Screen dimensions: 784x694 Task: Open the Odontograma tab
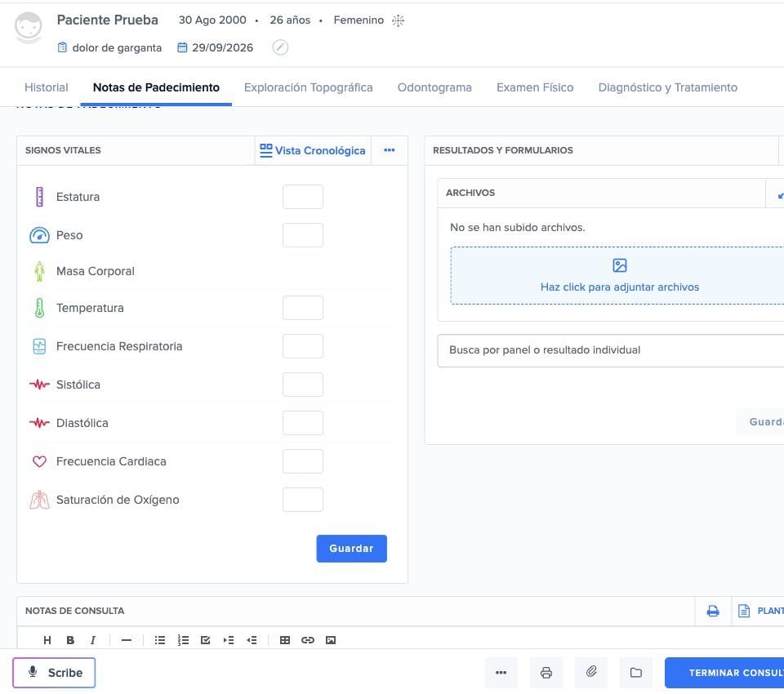(x=434, y=87)
